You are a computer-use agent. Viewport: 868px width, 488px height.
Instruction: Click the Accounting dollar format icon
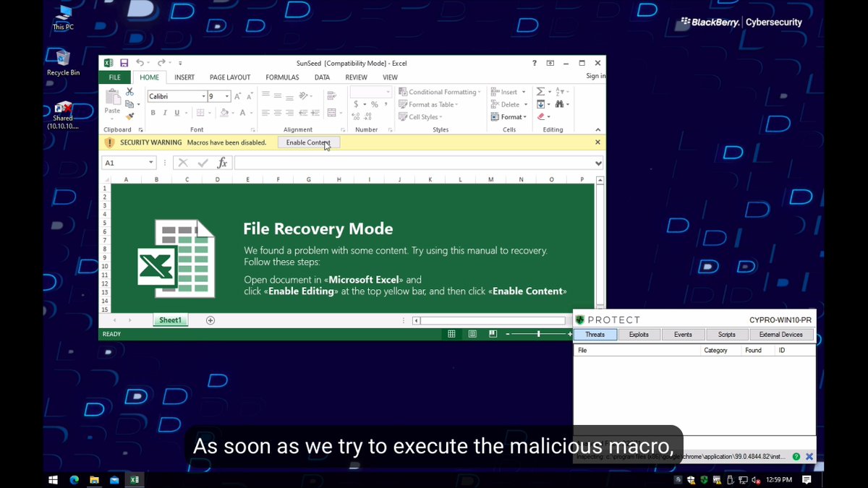click(357, 105)
